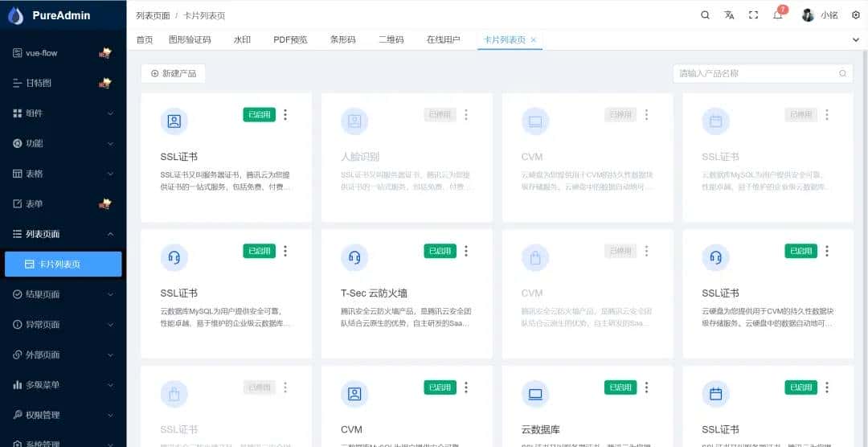Open system settings gear icon
This screenshot has height=447, width=868.
[x=856, y=15]
